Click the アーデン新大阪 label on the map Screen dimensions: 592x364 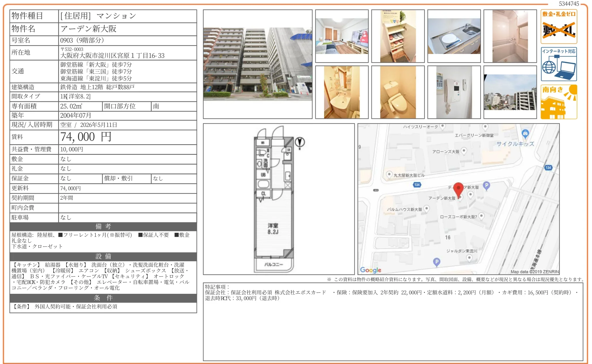(x=442, y=198)
